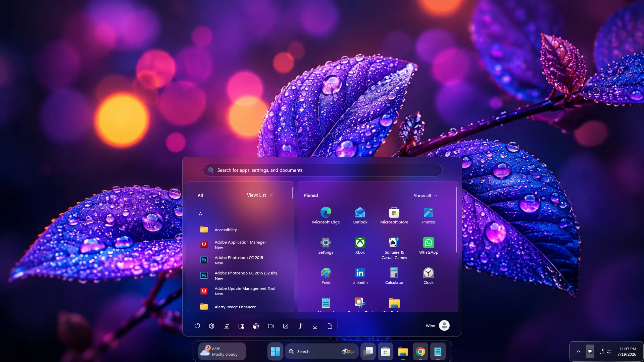Open the Clock pinned app
Image resolution: width=644 pixels, height=362 pixels.
428,276
